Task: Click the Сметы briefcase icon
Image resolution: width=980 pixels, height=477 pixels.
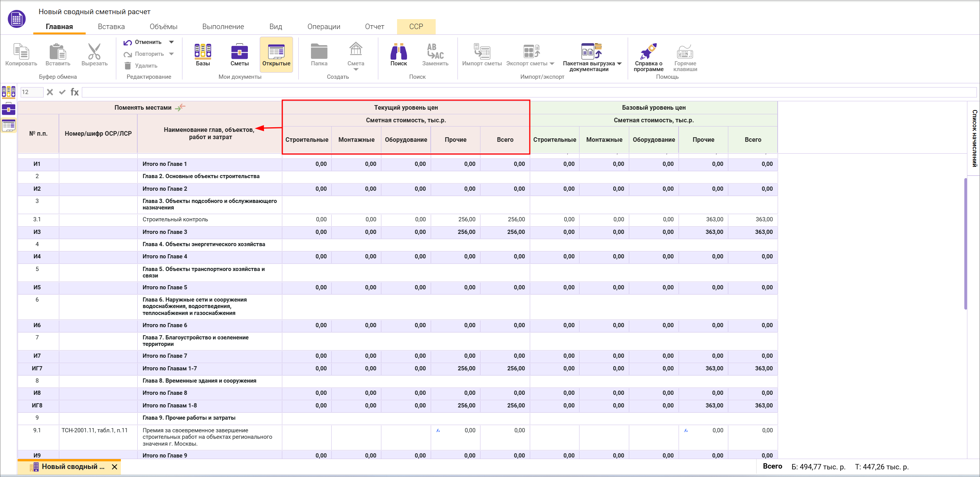Action: click(x=239, y=52)
